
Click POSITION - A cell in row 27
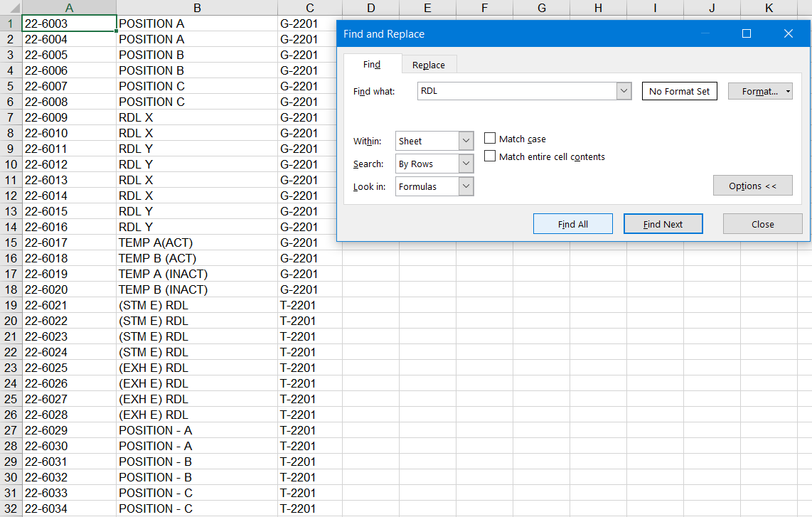coord(197,430)
